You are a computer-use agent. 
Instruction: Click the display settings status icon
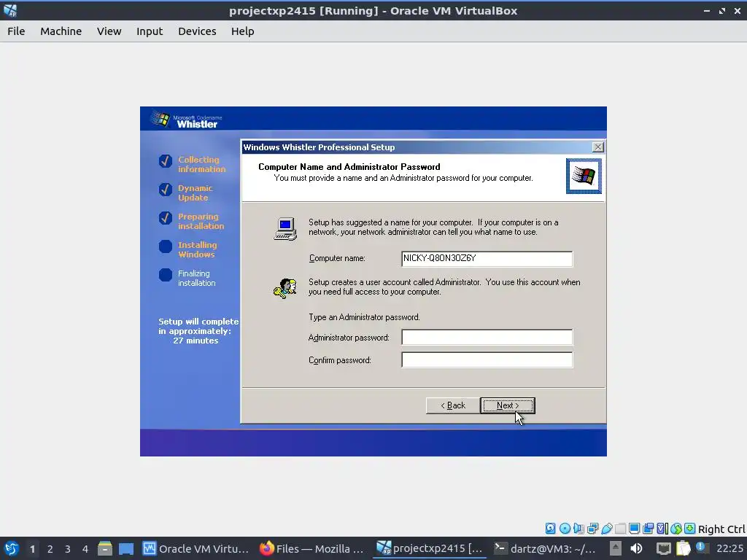point(634,529)
